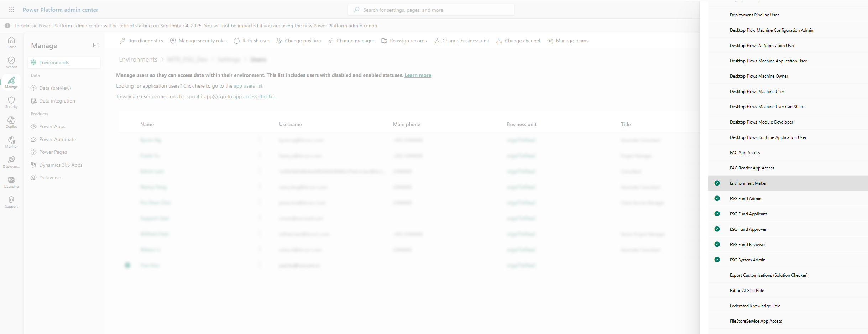The image size is (868, 334).
Task: Click the info icon in retirement banner
Action: tap(7, 26)
